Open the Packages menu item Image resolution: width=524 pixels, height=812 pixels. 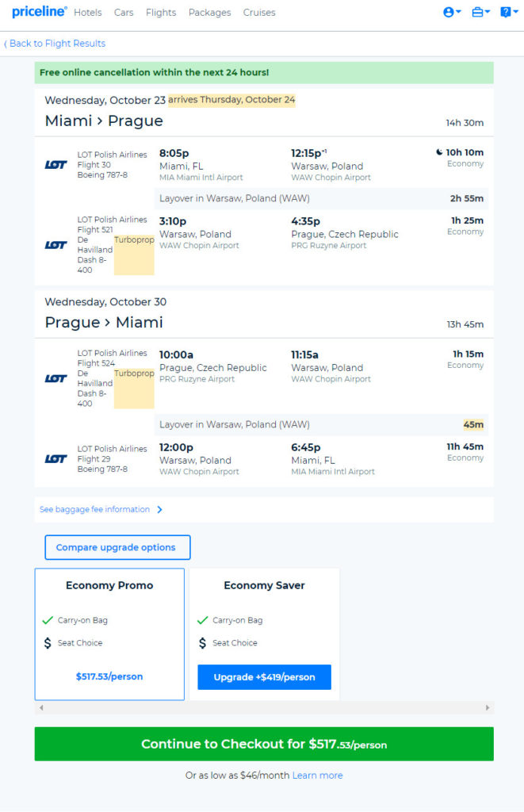210,13
